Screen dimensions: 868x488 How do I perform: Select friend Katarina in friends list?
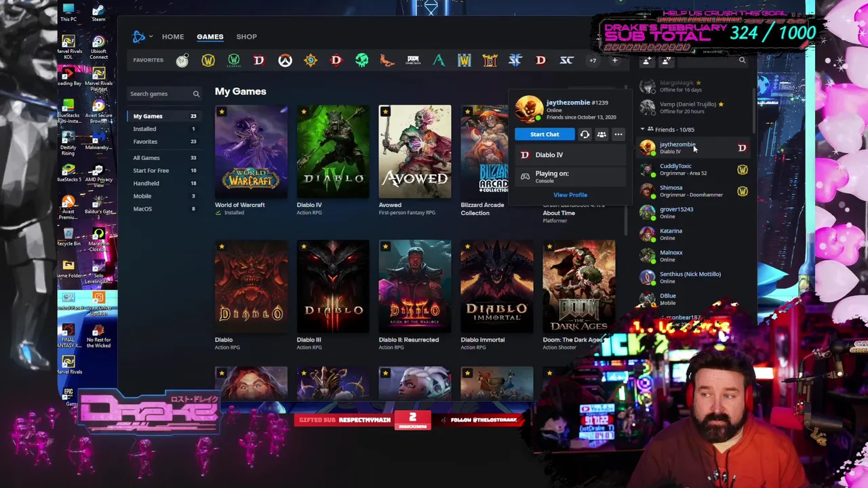(693, 235)
